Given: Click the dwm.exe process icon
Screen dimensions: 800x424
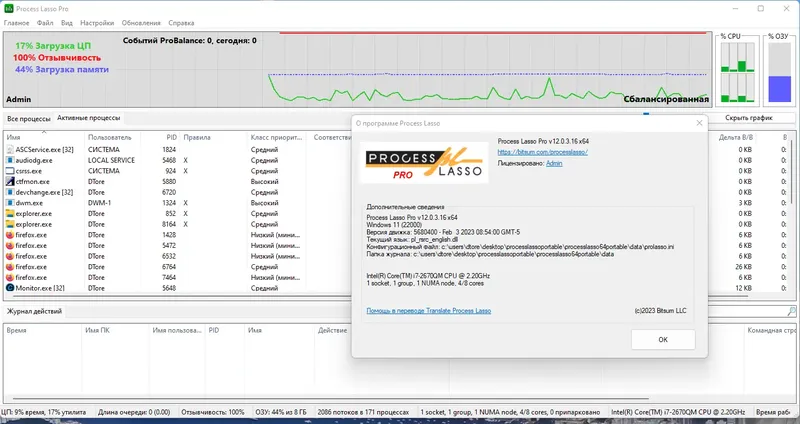Looking at the screenshot, I should (10, 203).
